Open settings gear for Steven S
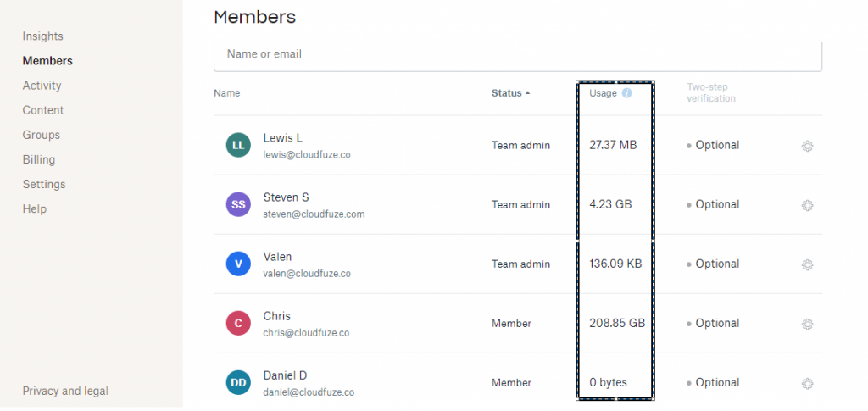The width and height of the screenshot is (868, 411). [x=807, y=205]
